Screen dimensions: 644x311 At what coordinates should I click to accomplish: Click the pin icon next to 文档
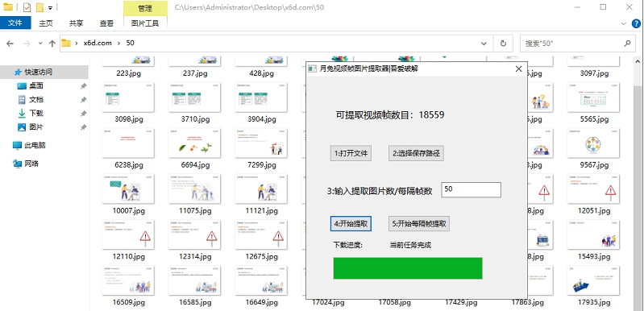(83, 100)
